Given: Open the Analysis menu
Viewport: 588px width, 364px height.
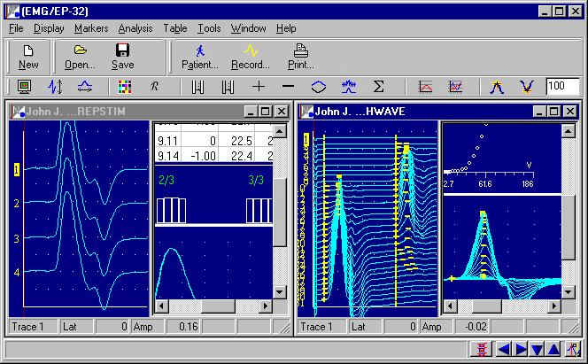Looking at the screenshot, I should [x=135, y=28].
